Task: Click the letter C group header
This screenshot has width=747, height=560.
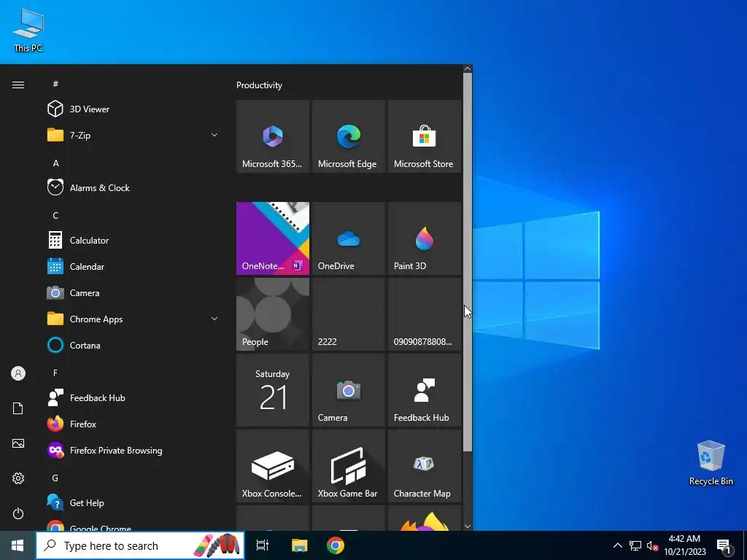Action: [55, 215]
